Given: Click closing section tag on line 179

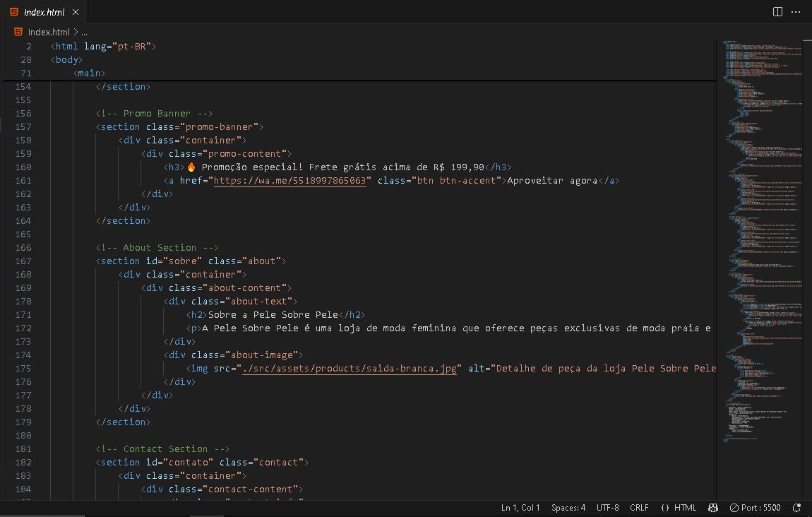Looking at the screenshot, I should 123,422.
